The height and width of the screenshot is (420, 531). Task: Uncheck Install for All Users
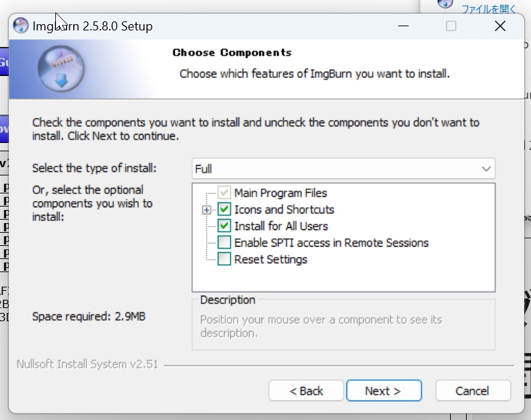(x=224, y=226)
